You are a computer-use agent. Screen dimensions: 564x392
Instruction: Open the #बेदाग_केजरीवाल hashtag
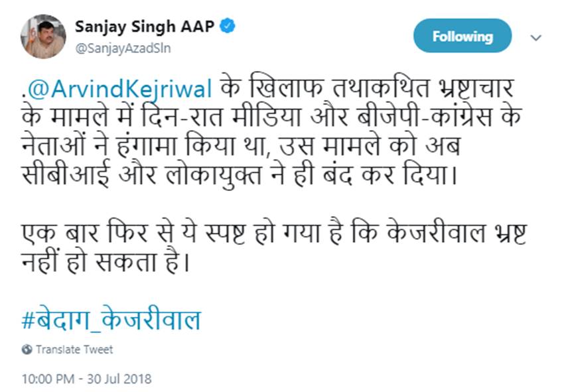[x=111, y=320]
